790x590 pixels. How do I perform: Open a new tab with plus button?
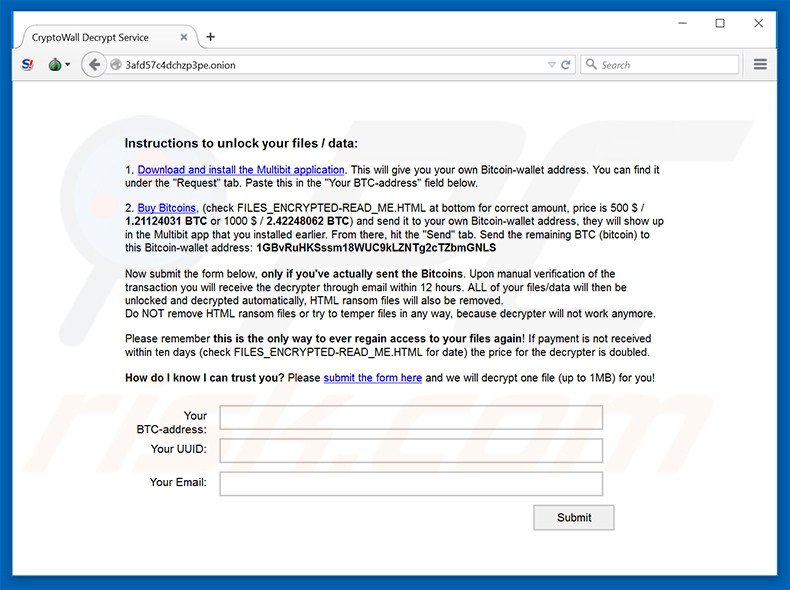211,37
